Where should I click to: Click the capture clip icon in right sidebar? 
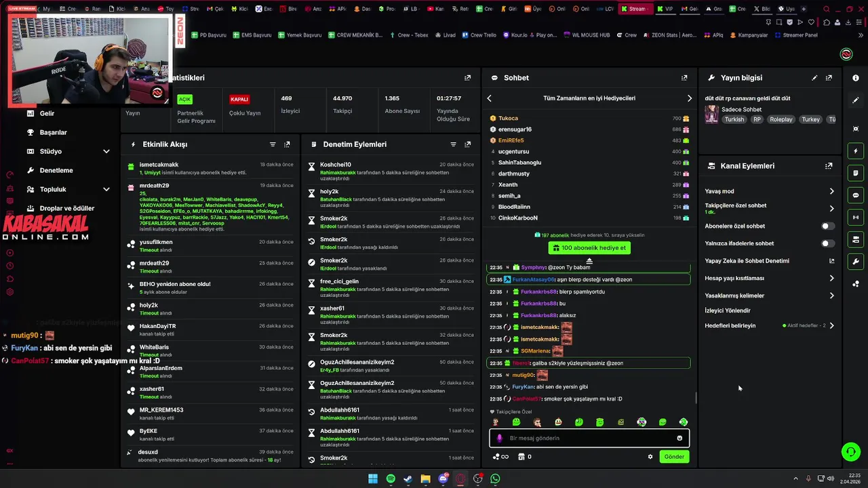click(856, 129)
